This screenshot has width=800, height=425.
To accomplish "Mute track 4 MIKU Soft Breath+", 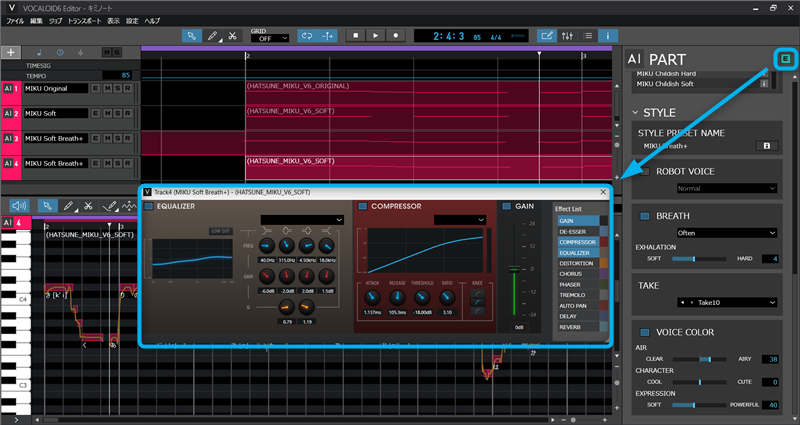I will 107,163.
